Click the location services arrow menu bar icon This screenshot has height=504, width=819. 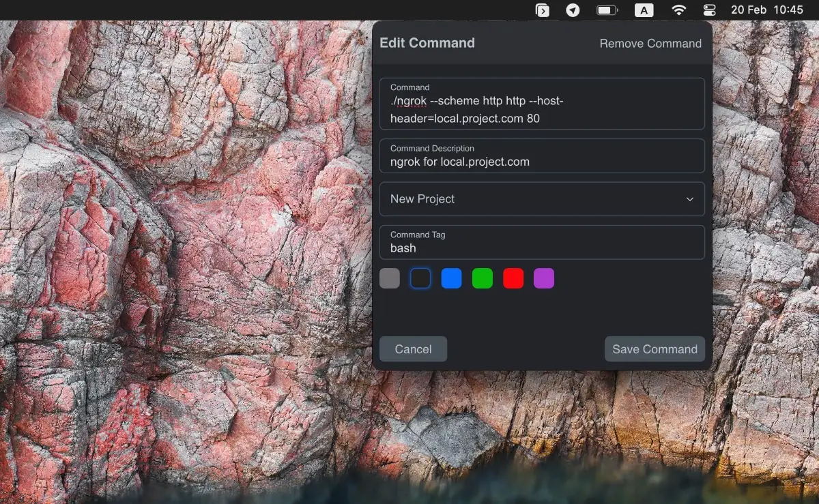(573, 10)
